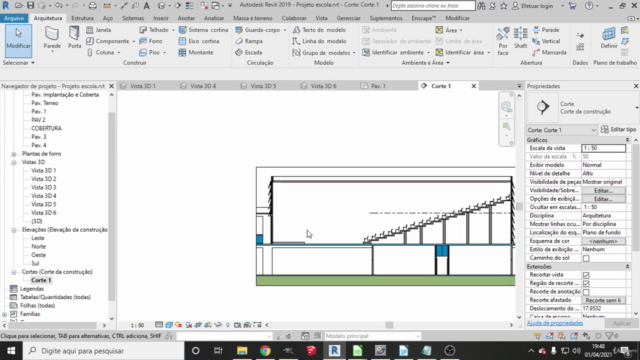The width and height of the screenshot is (640, 360).
Task: Select the Forro ceiling tool
Action: click(151, 41)
